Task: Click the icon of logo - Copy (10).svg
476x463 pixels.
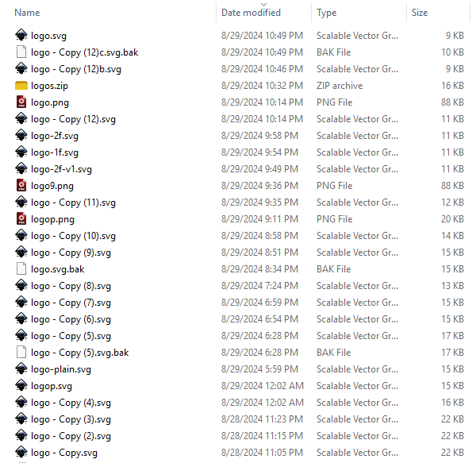Action: (x=21, y=235)
